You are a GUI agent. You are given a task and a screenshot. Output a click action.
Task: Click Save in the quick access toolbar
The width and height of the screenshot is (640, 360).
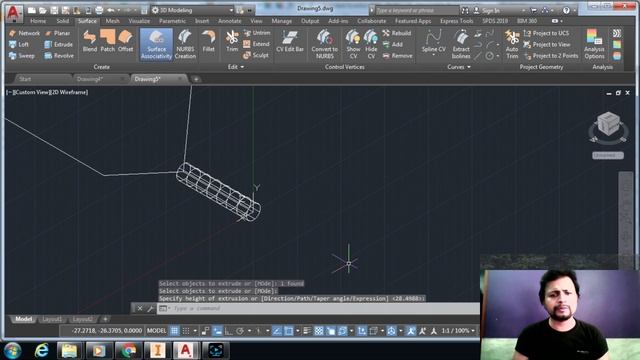tap(54, 10)
